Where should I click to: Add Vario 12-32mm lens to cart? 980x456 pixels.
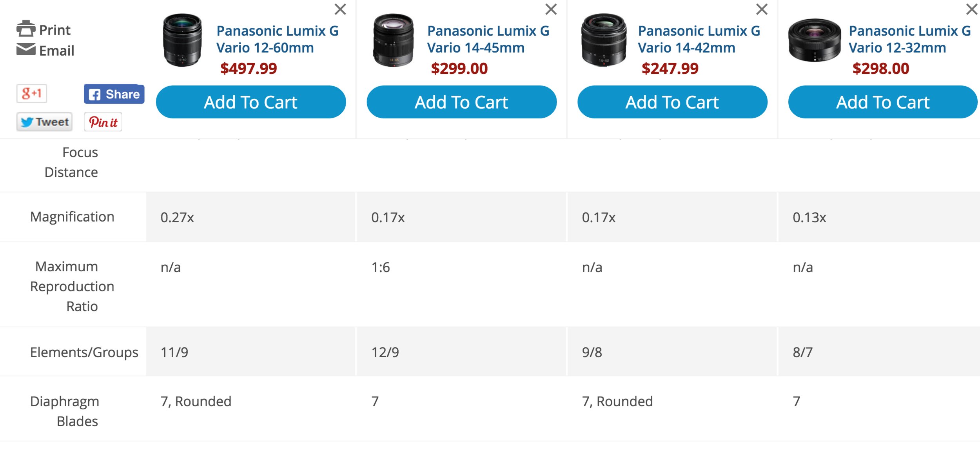[883, 102]
